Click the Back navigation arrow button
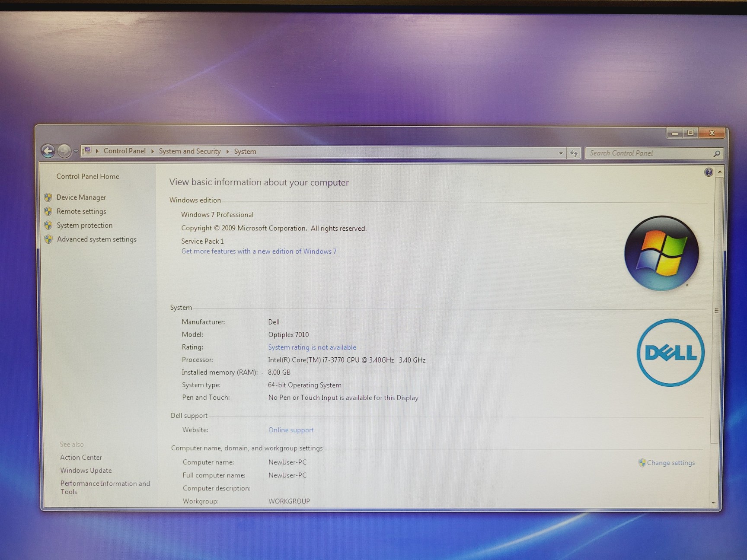The image size is (747, 560). [48, 151]
